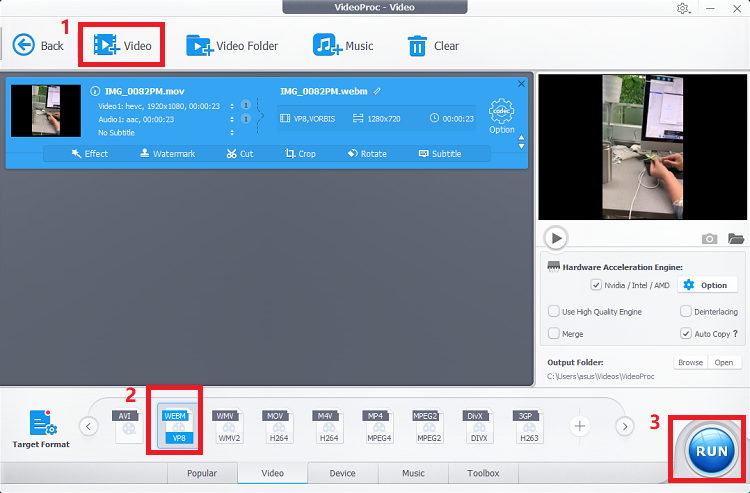Add a video with the Video button

(122, 45)
